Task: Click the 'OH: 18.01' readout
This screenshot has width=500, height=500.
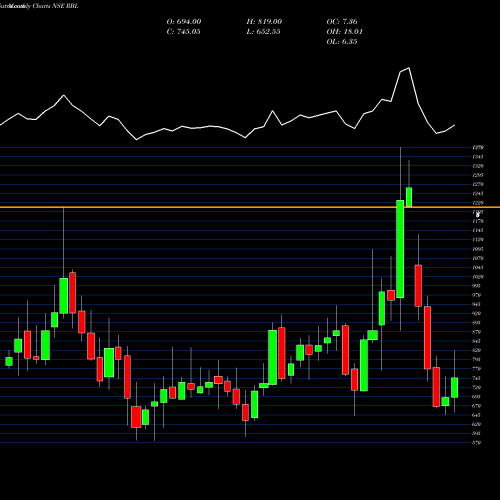Action: tap(344, 32)
